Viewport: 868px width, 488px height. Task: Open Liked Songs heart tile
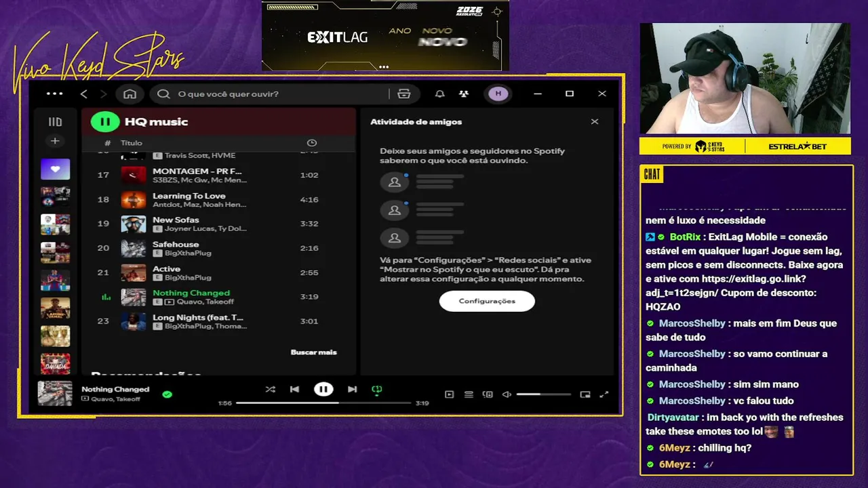click(x=56, y=169)
